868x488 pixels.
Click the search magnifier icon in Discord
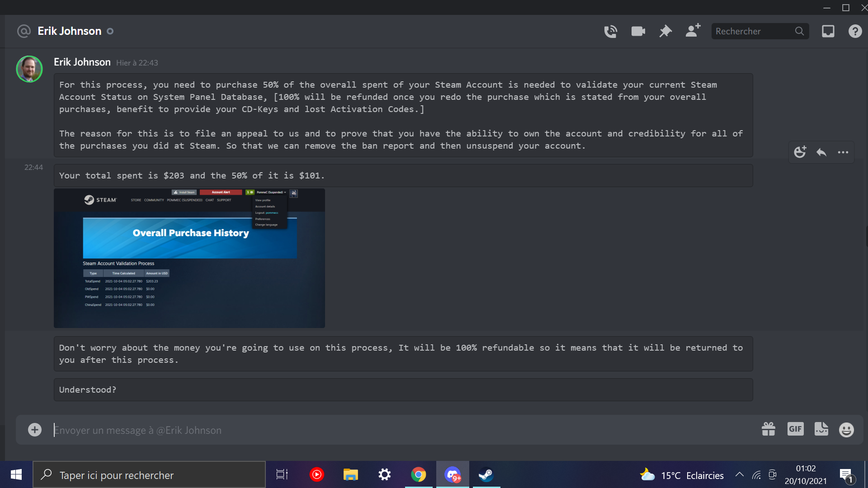pyautogui.click(x=800, y=31)
